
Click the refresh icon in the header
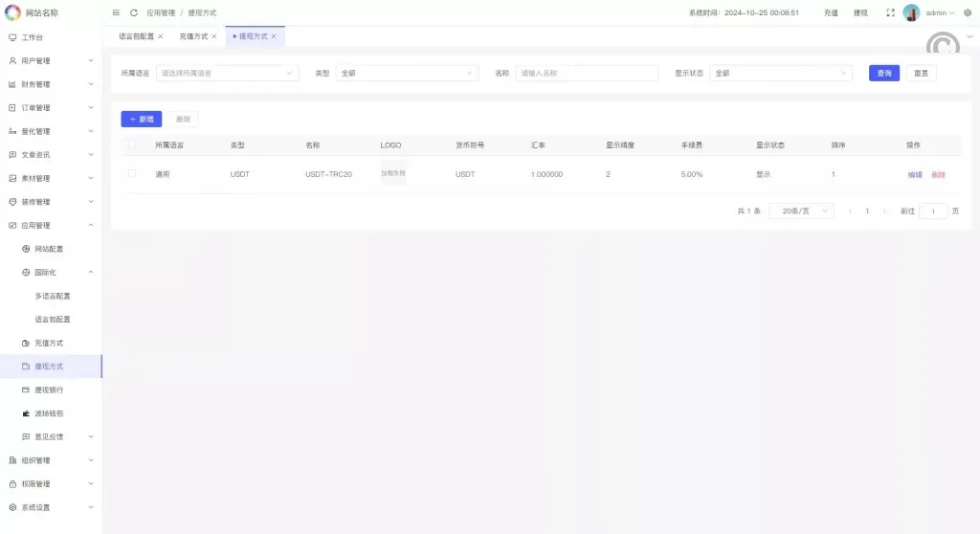134,12
